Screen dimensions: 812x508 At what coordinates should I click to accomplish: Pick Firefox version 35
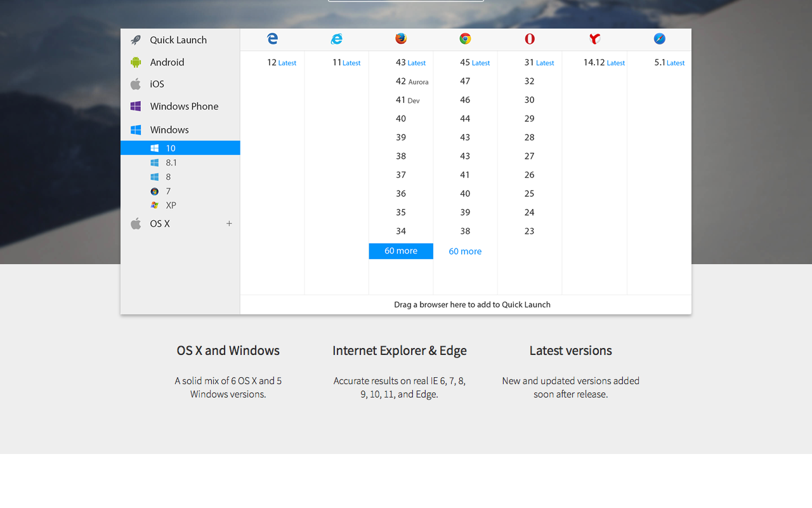coord(401,212)
